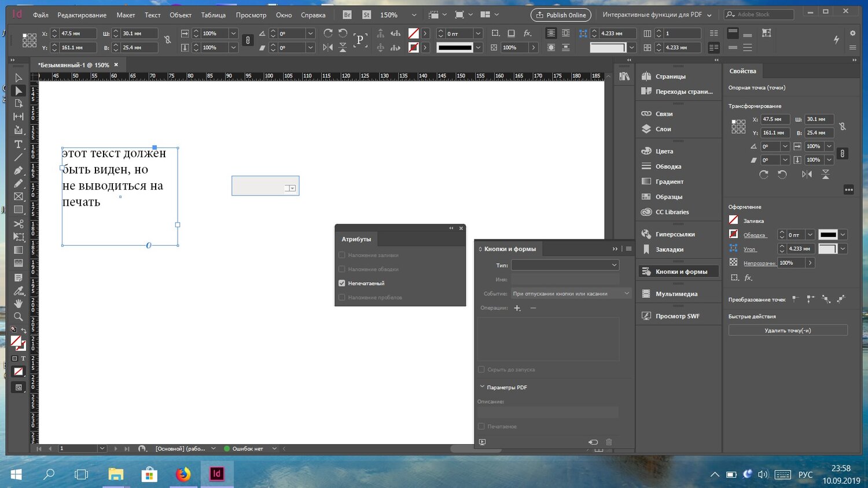Open the Таблица menu
Viewport: 868px width, 488px height.
coord(213,15)
